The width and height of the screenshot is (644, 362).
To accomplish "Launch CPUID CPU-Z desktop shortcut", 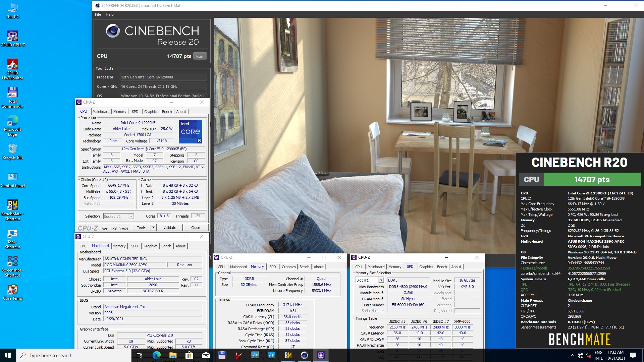I will [12, 39].
